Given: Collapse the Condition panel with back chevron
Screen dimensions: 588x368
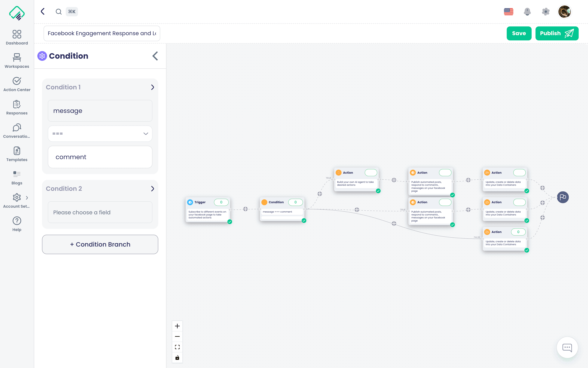Looking at the screenshot, I should point(155,56).
